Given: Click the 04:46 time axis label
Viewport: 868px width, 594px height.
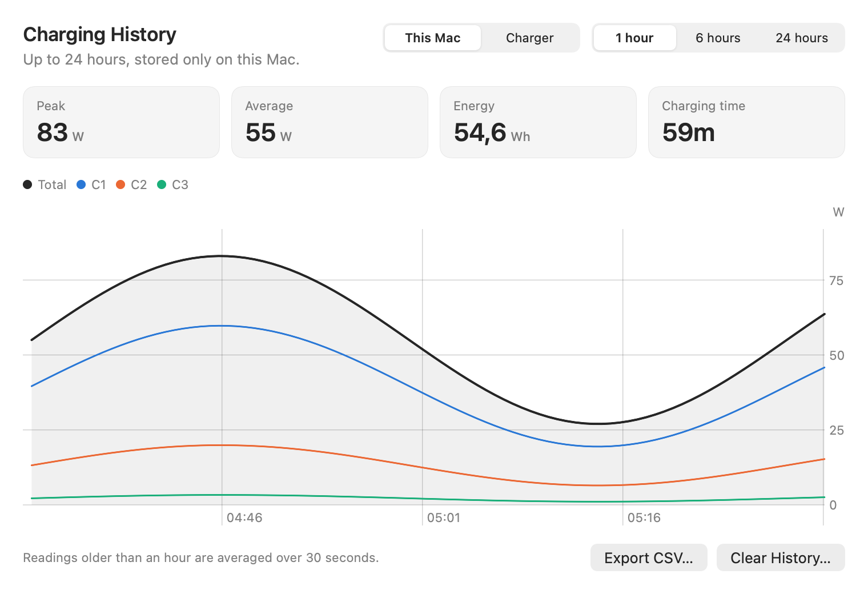Looking at the screenshot, I should click(244, 517).
